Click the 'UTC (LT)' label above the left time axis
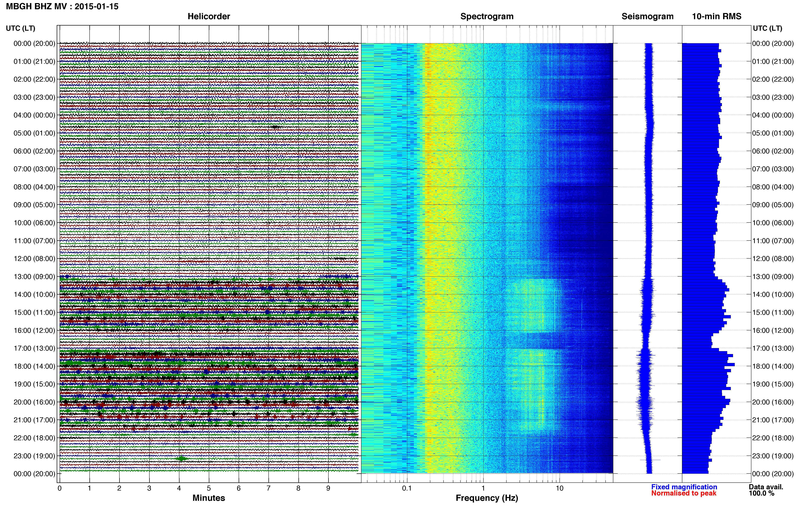 click(x=21, y=28)
